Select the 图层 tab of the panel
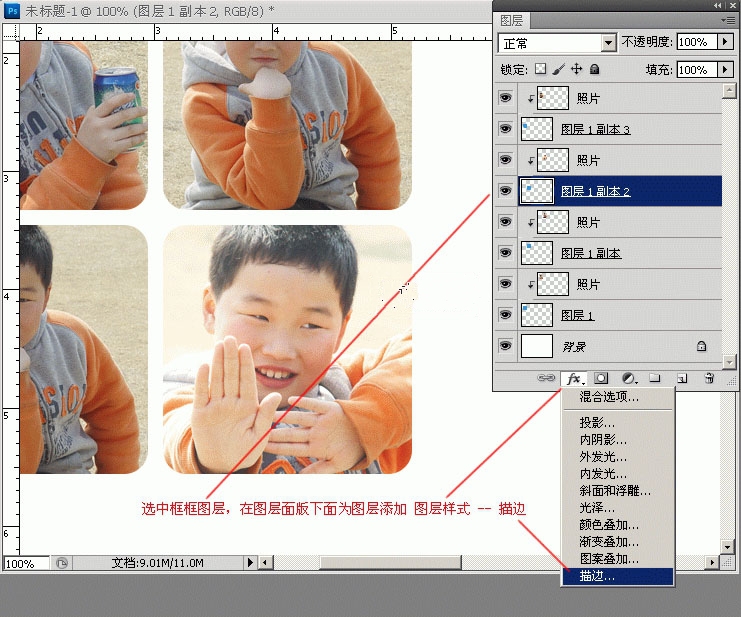This screenshot has width=741, height=617. tap(512, 20)
